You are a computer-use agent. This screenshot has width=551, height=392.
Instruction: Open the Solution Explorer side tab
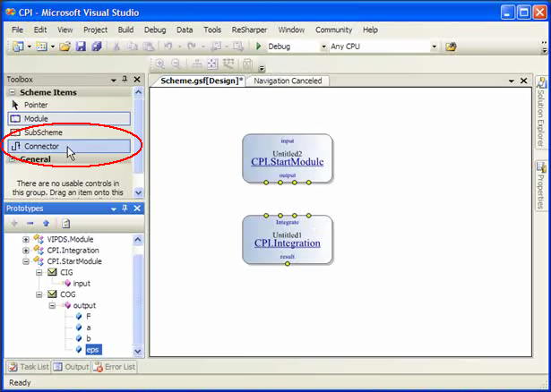541,112
